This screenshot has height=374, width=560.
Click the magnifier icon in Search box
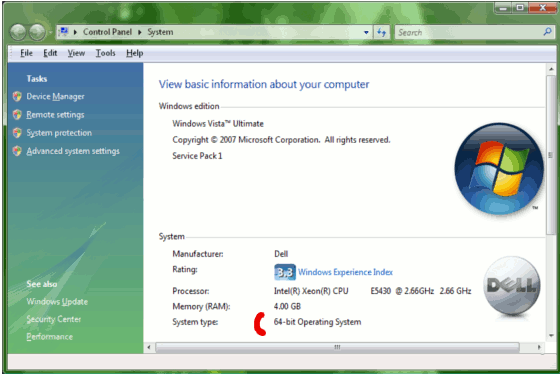click(x=547, y=32)
